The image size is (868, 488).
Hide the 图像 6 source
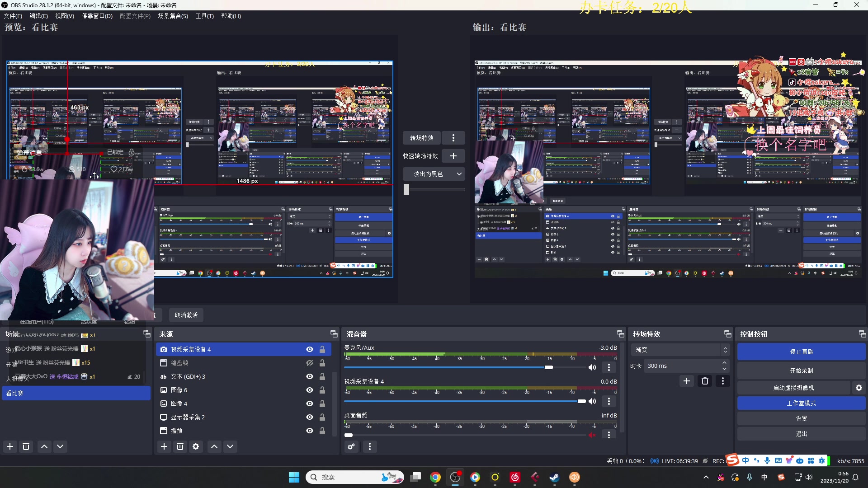[309, 389]
